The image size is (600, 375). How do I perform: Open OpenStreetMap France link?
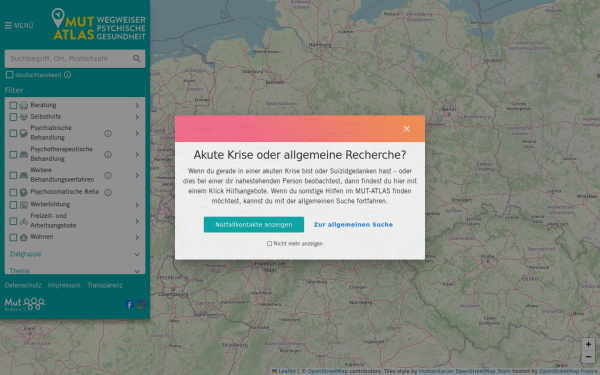pos(568,371)
